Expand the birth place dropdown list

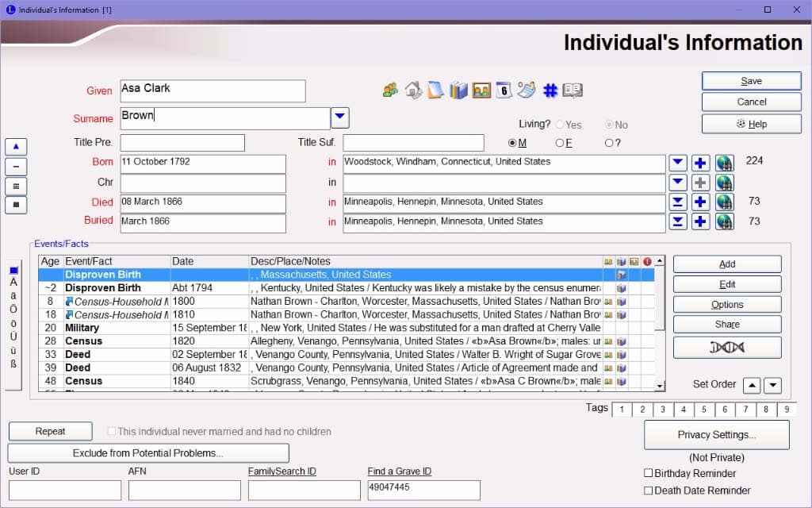click(x=678, y=164)
